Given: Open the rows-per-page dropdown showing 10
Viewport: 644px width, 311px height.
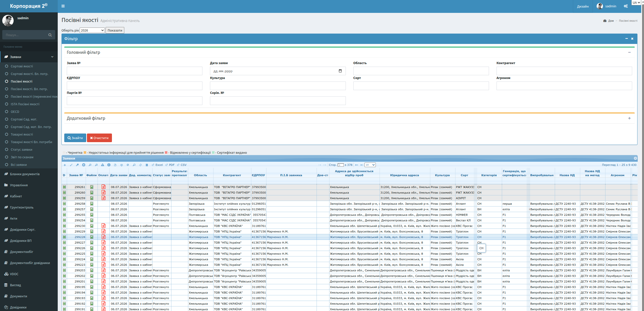Looking at the screenshot, I should (x=370, y=165).
